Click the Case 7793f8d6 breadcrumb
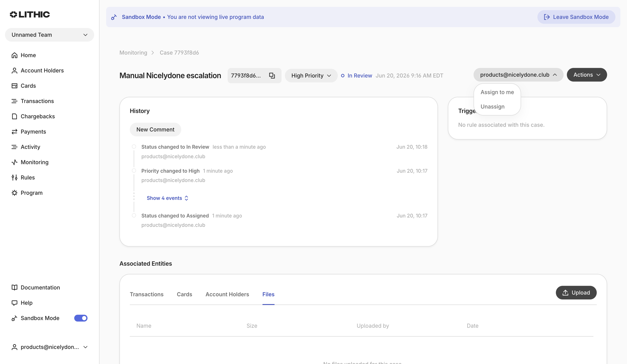Image resolution: width=627 pixels, height=364 pixels. (x=179, y=52)
